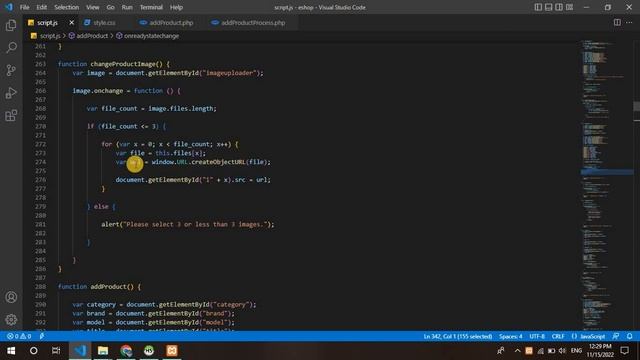Open the View menu
Screen dimensions: 640x360
[x=93, y=7]
